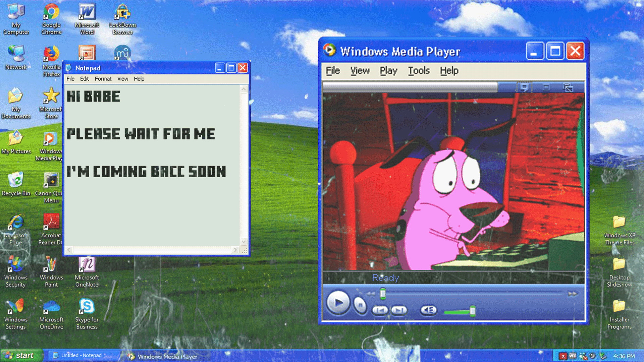Screen dimensions: 644x362
Task: Open Notepad's Edit menu
Action: point(85,79)
